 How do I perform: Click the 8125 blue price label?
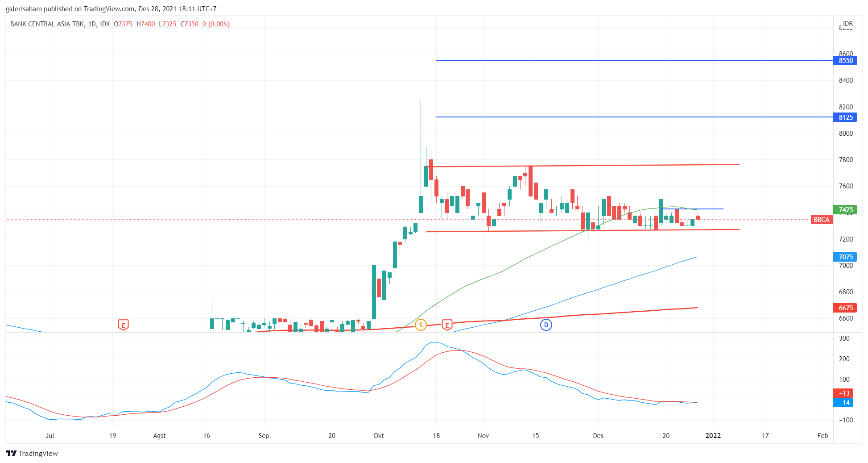click(x=845, y=117)
